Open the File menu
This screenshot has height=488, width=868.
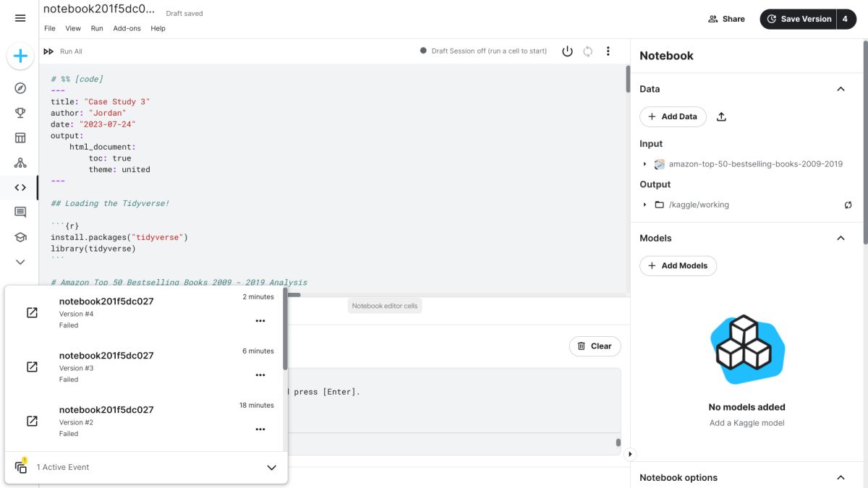coord(50,28)
